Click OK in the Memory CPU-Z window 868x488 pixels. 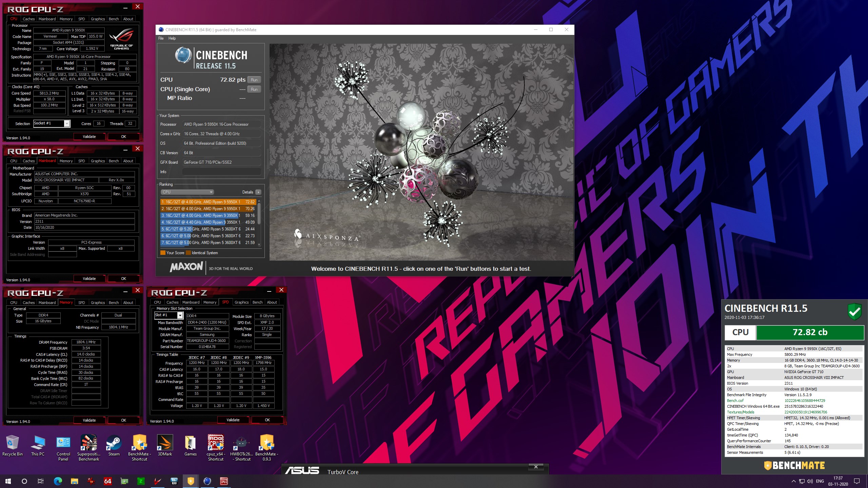pos(124,420)
